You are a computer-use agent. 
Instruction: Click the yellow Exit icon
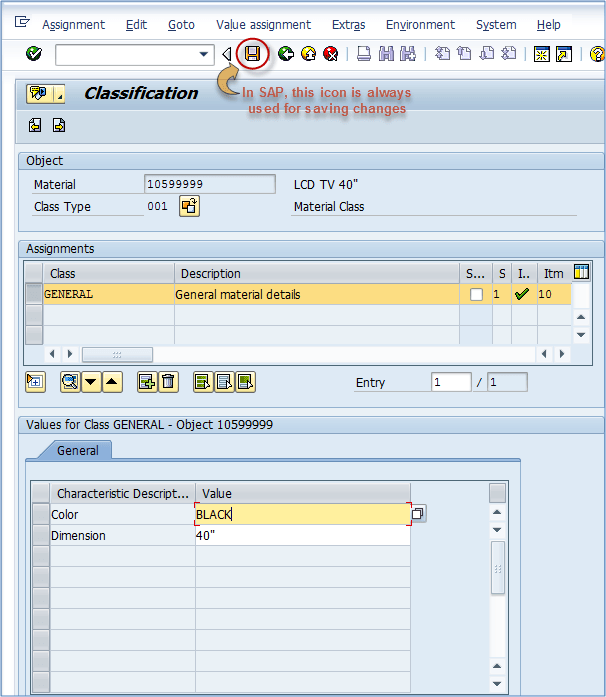308,54
